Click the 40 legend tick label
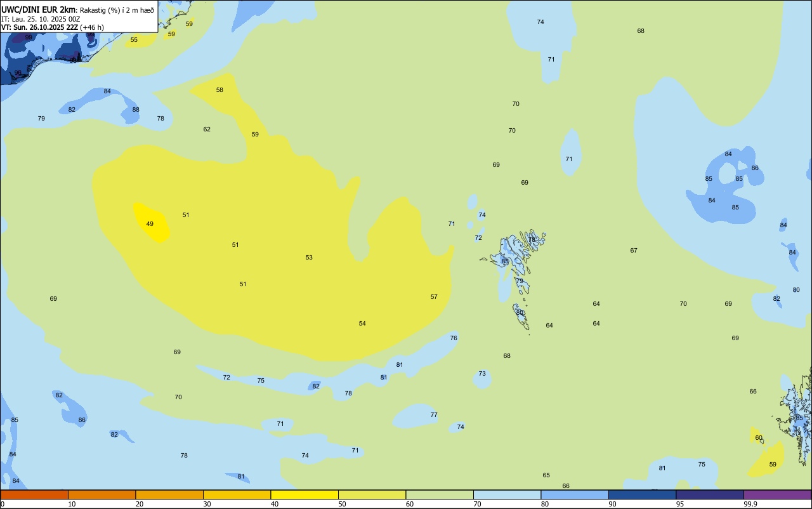Screen dimensions: 812x509 coord(275,504)
